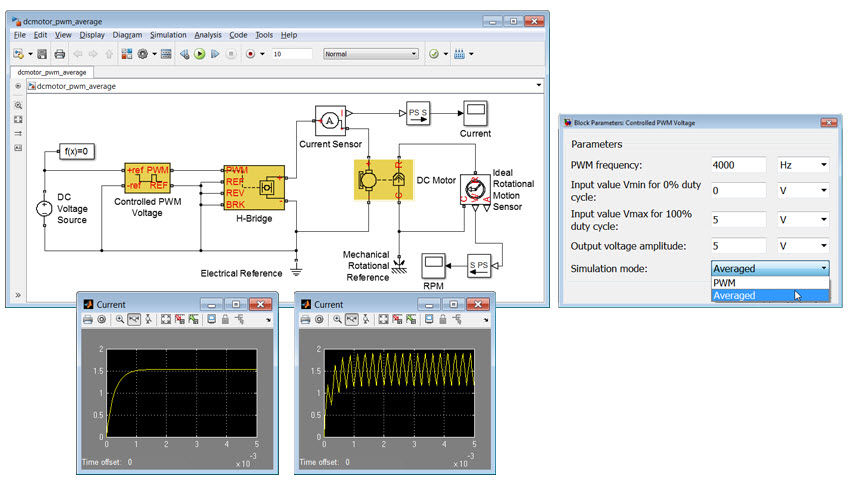
Task: Select the Current Sensor block
Action: pos(330,120)
